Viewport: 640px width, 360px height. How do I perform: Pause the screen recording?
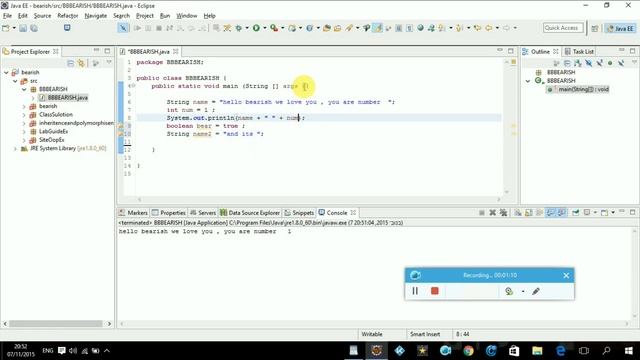tap(415, 291)
